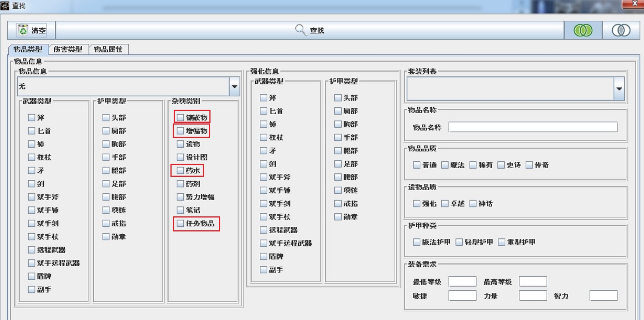Click the 查找 window title icon
644x320 pixels.
point(5,5)
